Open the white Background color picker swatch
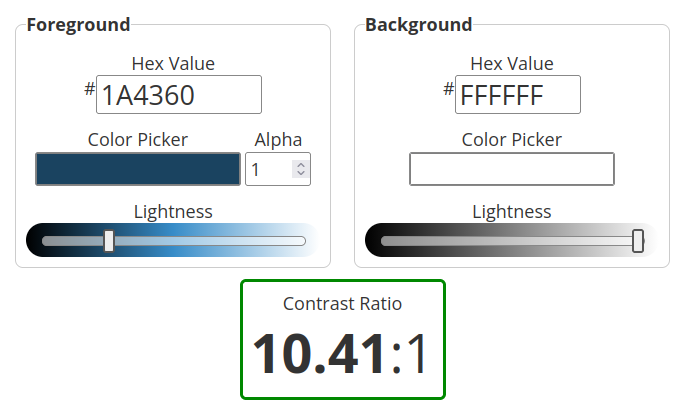 511,169
